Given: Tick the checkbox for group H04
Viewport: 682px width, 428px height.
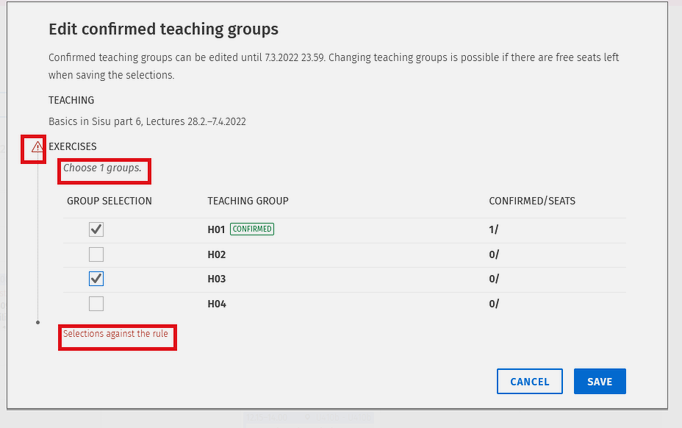Looking at the screenshot, I should pyautogui.click(x=96, y=303).
